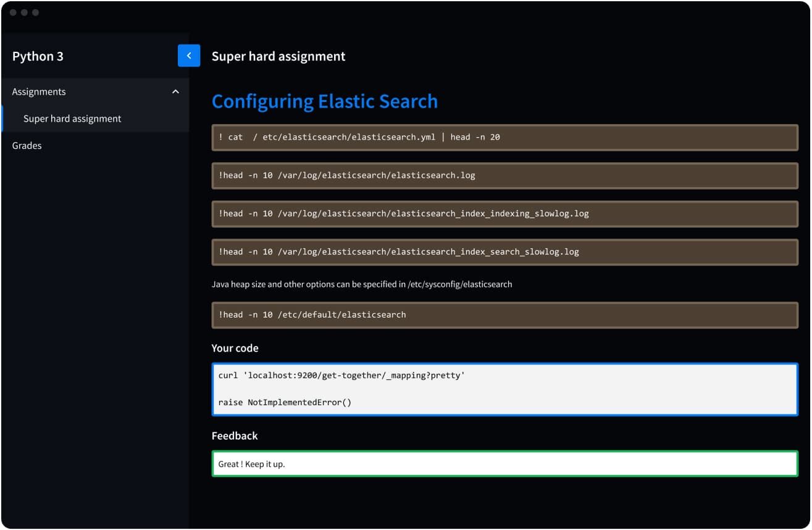The height and width of the screenshot is (530, 812).
Task: Click the first window control dot
Action: 13,12
